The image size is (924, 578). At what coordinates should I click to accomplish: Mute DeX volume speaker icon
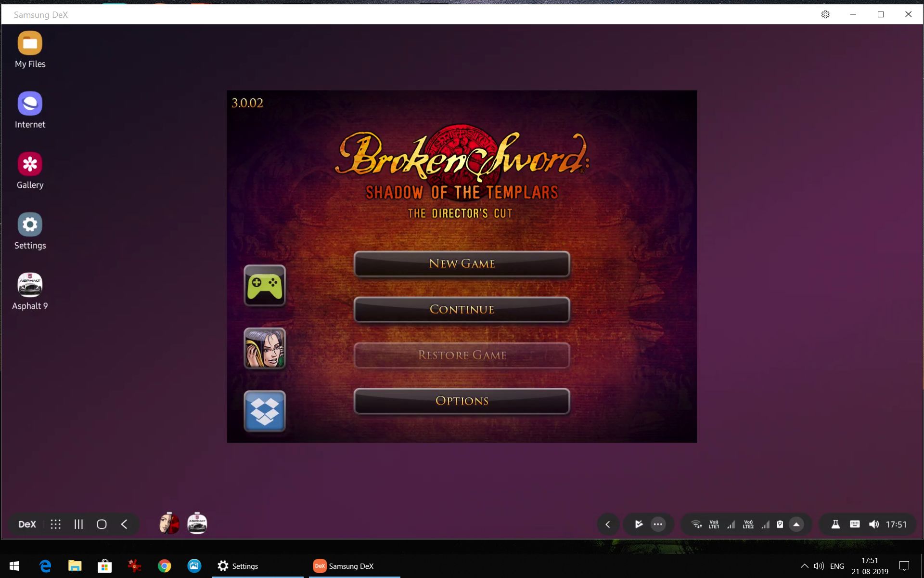pyautogui.click(x=874, y=524)
